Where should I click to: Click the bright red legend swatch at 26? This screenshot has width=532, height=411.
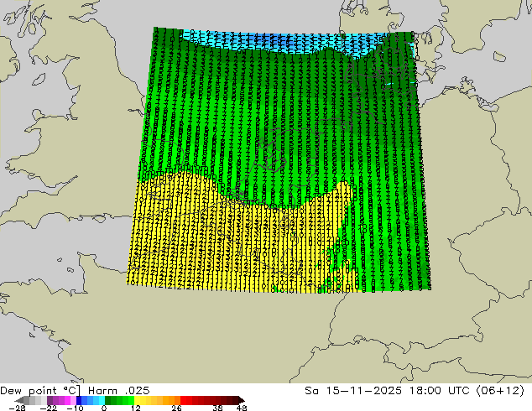coord(183,400)
